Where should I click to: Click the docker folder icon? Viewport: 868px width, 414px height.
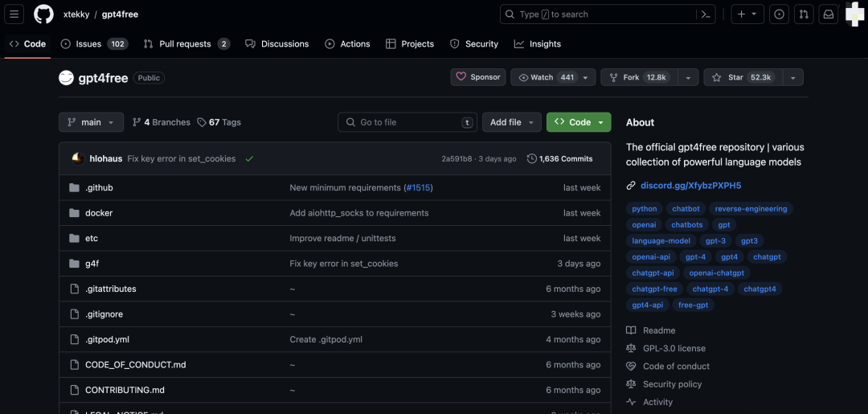tap(74, 213)
